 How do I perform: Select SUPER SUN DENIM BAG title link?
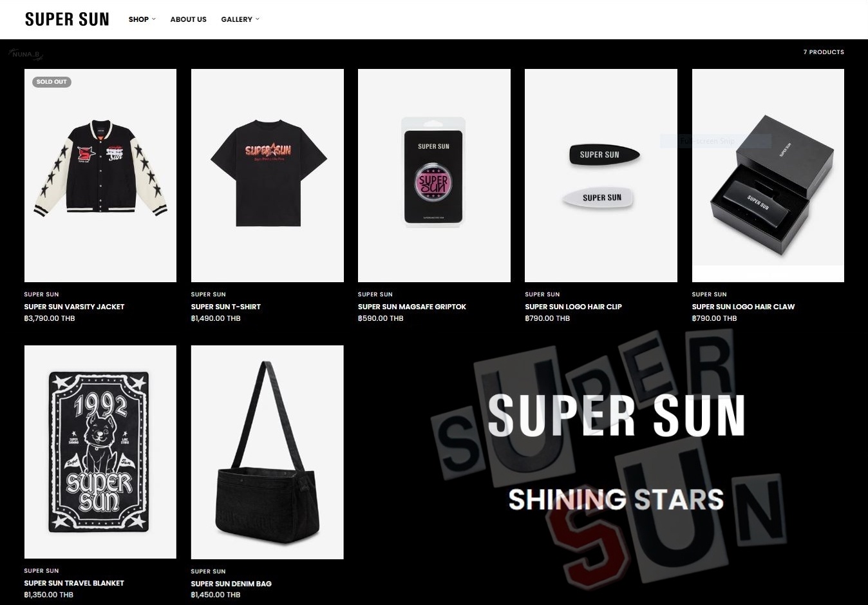[x=231, y=584]
